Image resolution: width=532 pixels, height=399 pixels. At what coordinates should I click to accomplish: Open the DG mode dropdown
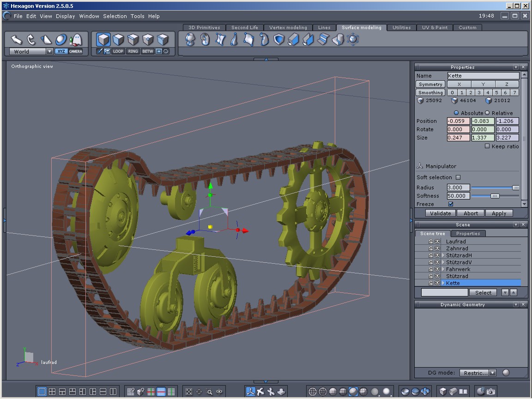(492, 373)
